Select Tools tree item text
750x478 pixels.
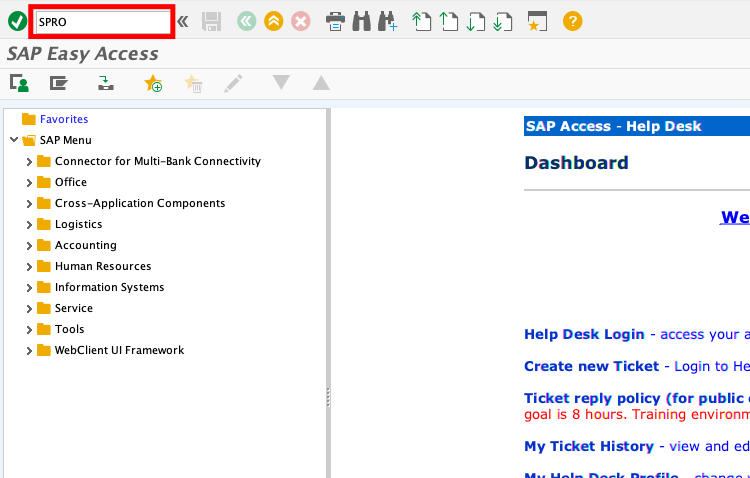pyautogui.click(x=69, y=329)
